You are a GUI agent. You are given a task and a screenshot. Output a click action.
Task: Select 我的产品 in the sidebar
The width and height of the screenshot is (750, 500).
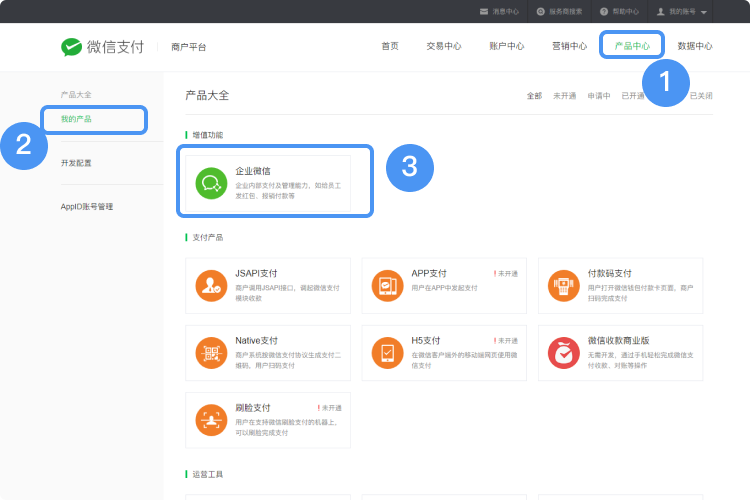(x=76, y=119)
